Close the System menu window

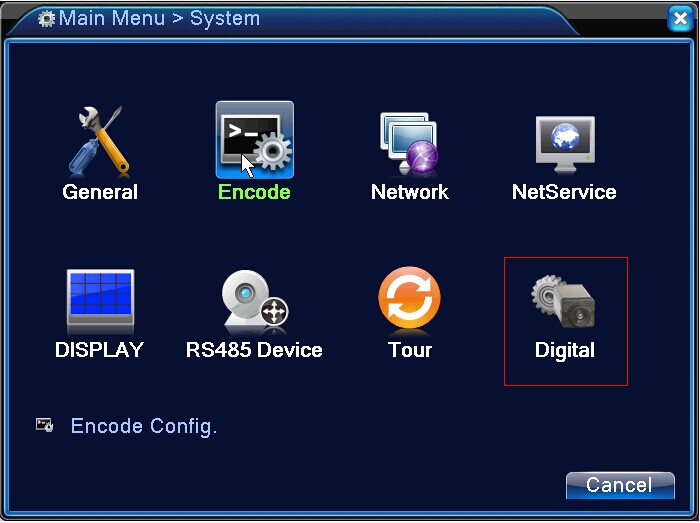[x=680, y=19]
